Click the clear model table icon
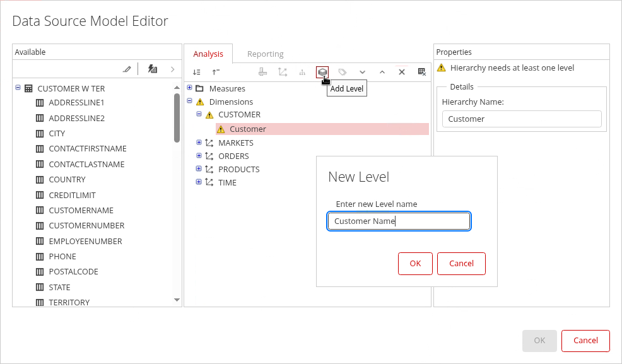 (422, 72)
